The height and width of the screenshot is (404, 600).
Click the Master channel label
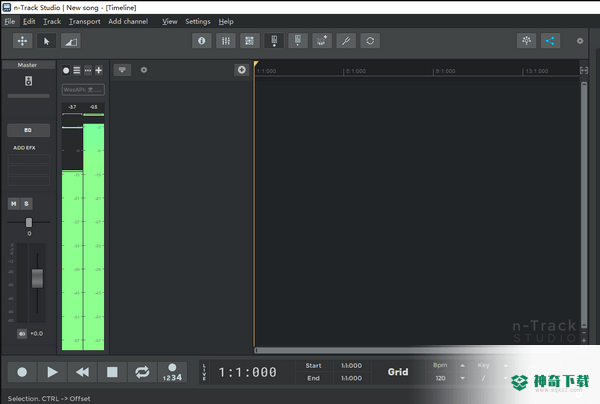pos(27,65)
